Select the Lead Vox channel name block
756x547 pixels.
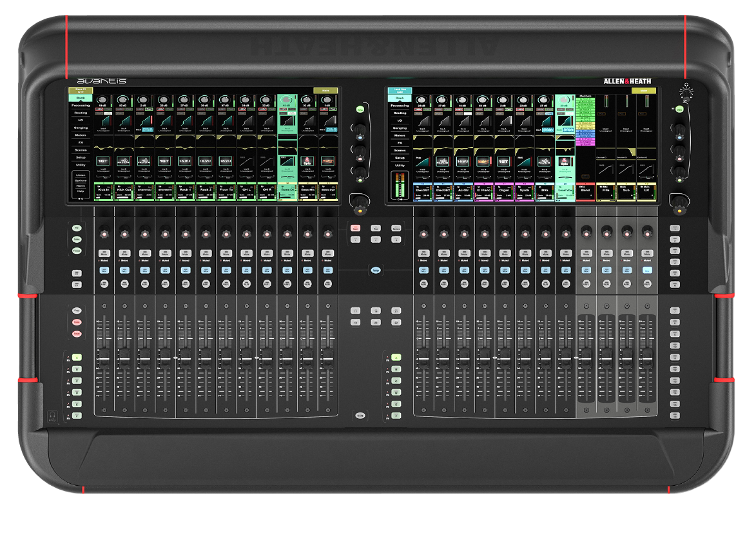click(565, 191)
